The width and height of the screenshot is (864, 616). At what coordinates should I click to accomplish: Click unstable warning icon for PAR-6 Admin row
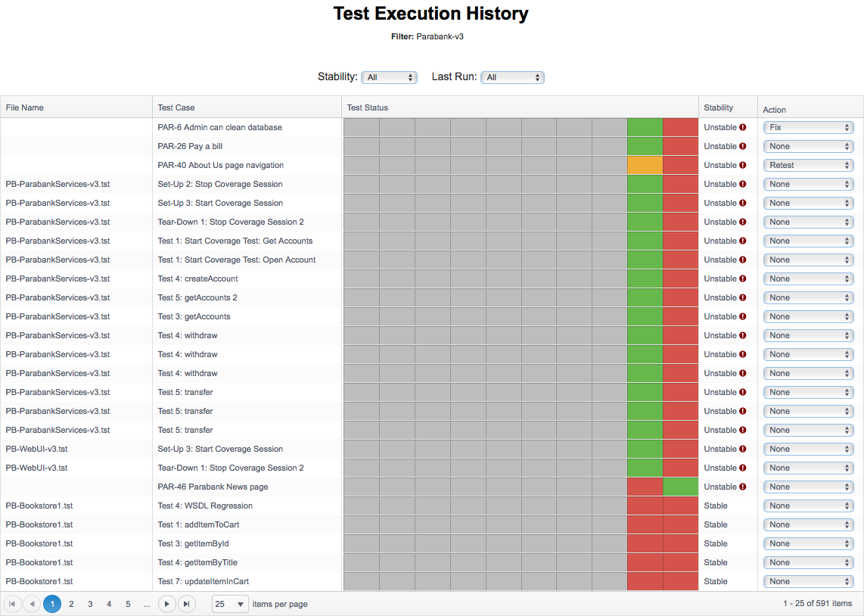(743, 127)
